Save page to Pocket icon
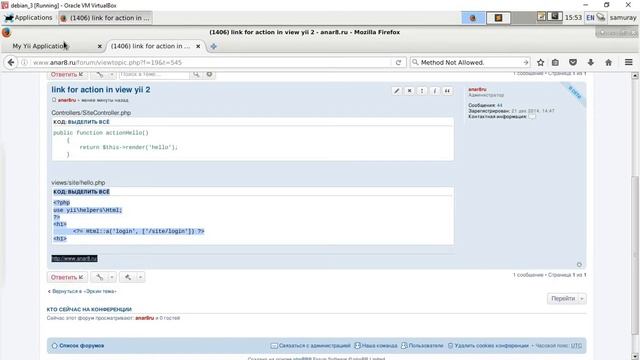This screenshot has width=640, height=360. (x=573, y=62)
